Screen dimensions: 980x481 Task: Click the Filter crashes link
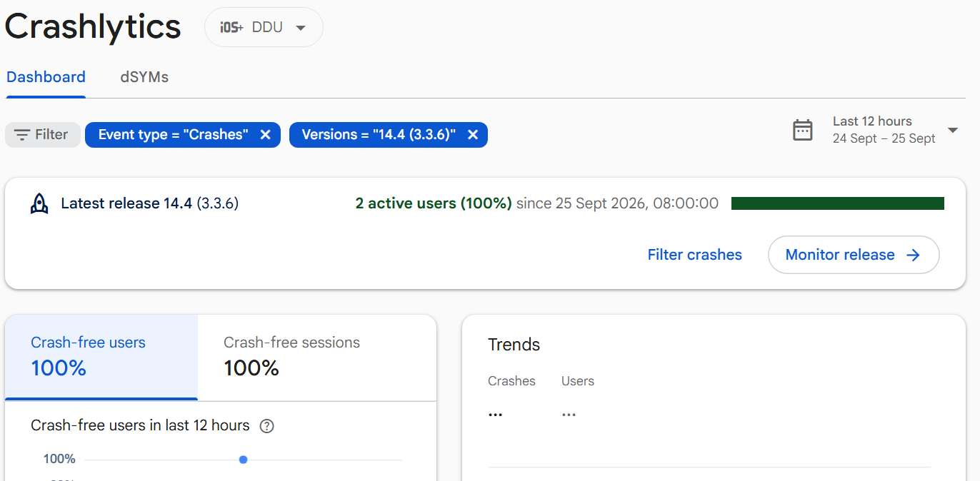(694, 255)
